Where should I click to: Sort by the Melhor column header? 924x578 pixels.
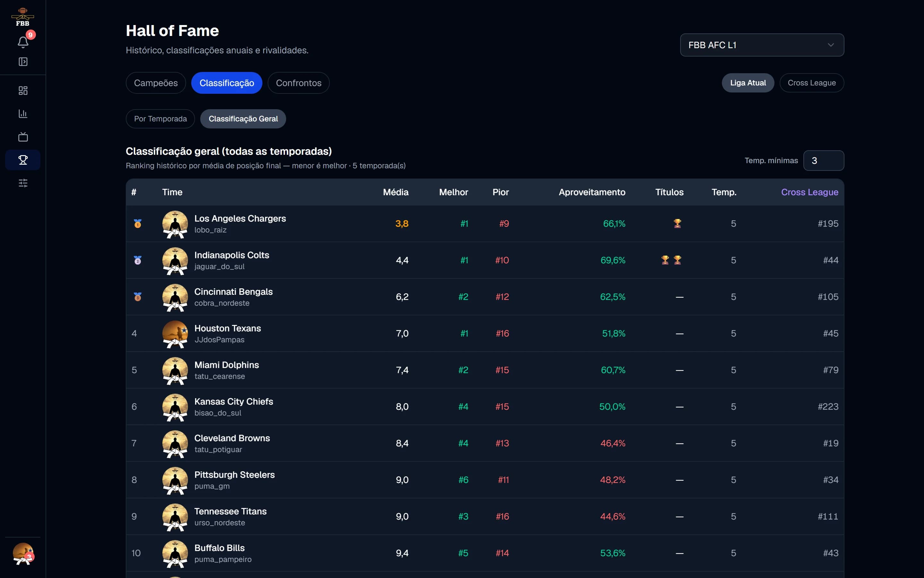pyautogui.click(x=453, y=192)
